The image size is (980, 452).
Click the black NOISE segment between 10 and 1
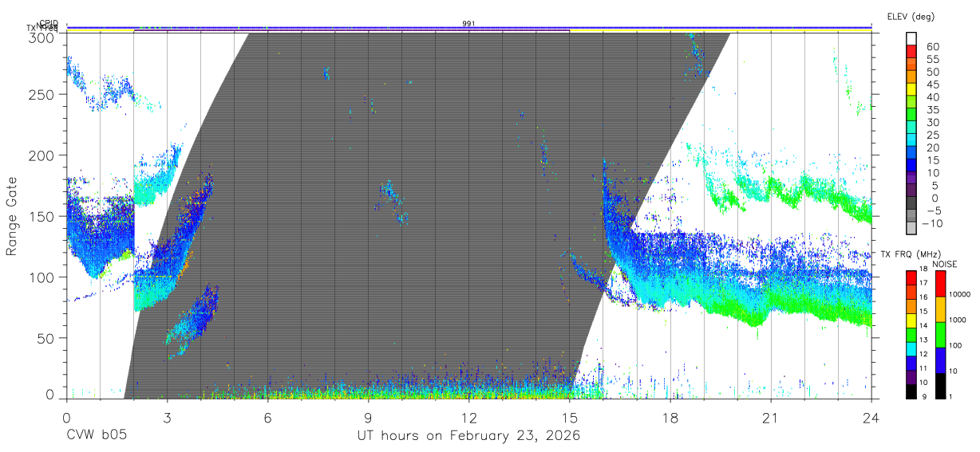coord(940,385)
